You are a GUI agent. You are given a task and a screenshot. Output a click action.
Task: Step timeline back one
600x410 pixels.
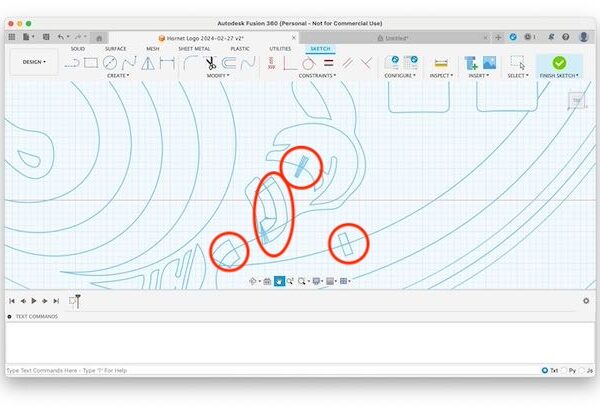coord(23,301)
